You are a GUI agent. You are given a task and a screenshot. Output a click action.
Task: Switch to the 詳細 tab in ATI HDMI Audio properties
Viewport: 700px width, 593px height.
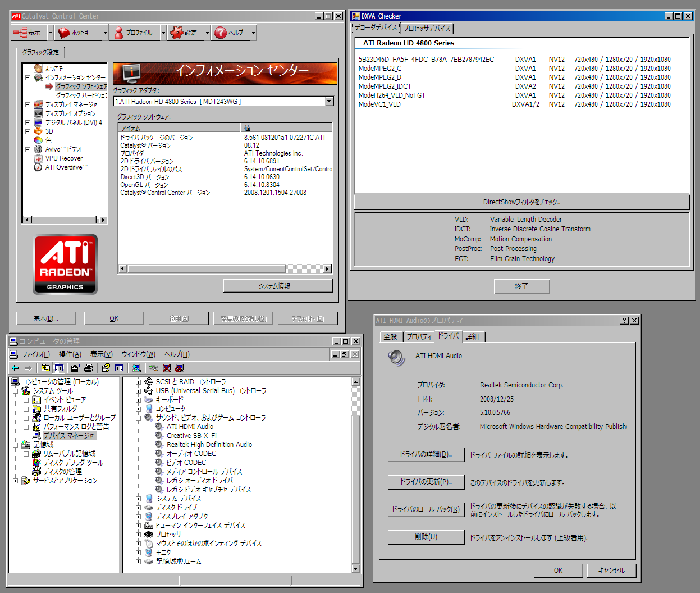(x=473, y=337)
